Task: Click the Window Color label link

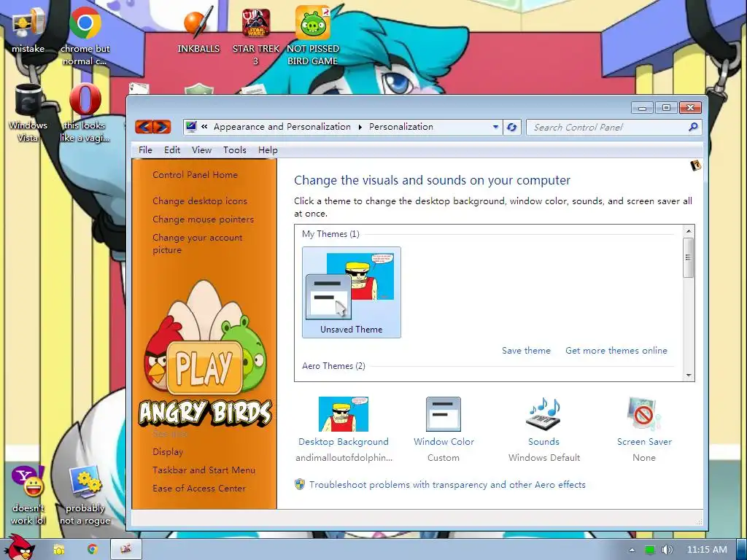Action: click(444, 441)
